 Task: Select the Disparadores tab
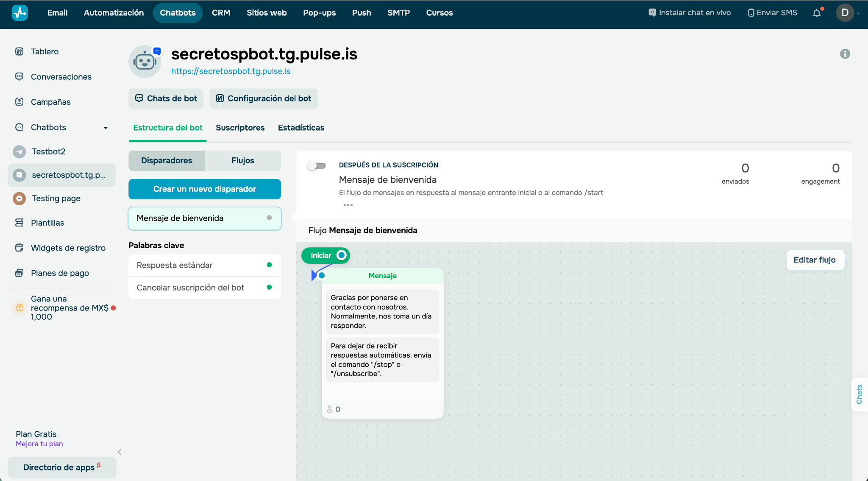coord(167,160)
